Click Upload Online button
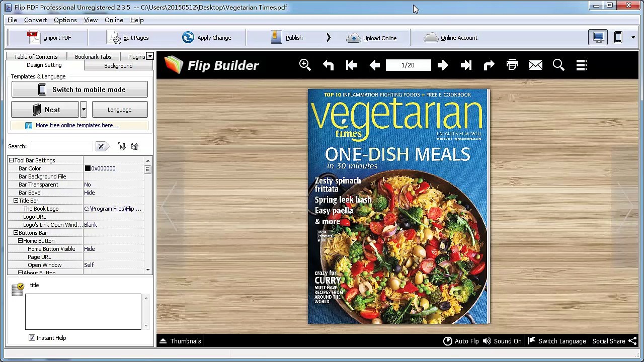Screen dimensions: 644x362 [372, 38]
